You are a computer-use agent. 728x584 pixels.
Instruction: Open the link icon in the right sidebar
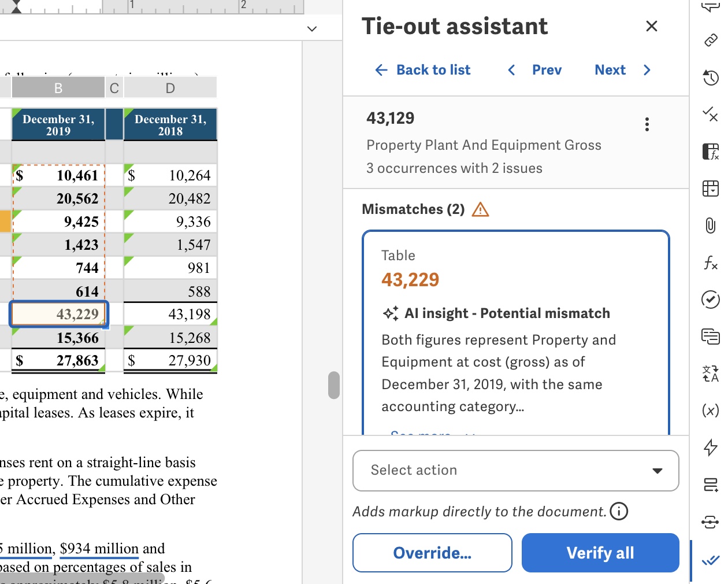[x=711, y=40]
